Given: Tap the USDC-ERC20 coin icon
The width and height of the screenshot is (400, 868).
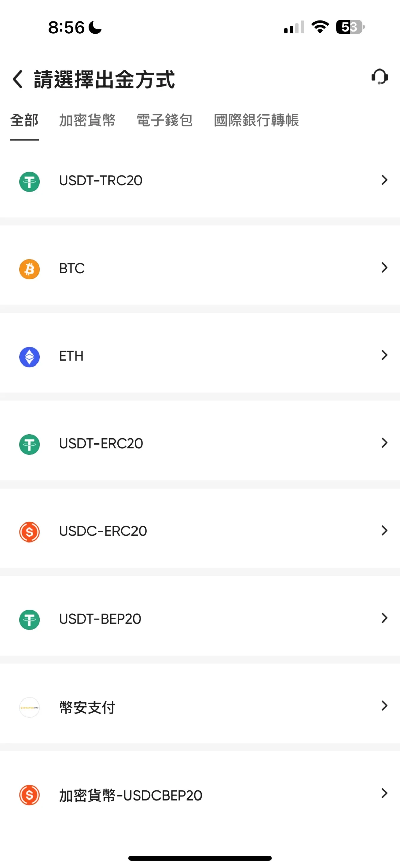Looking at the screenshot, I should (29, 532).
